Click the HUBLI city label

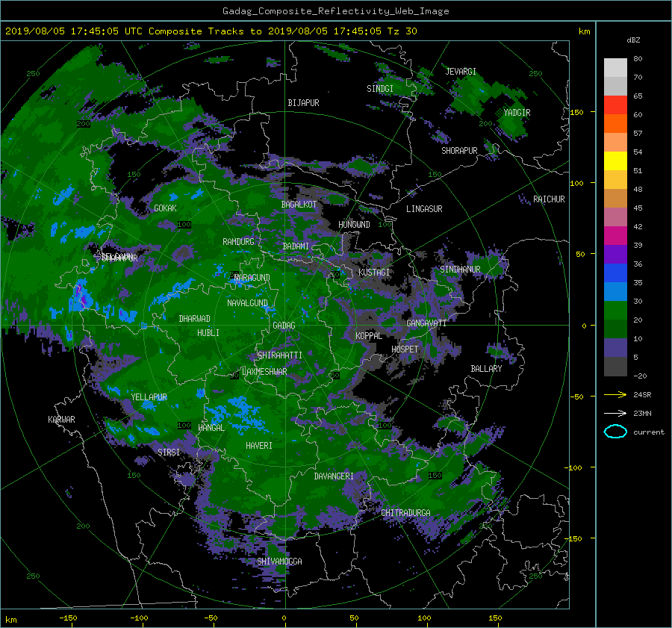coord(208,333)
